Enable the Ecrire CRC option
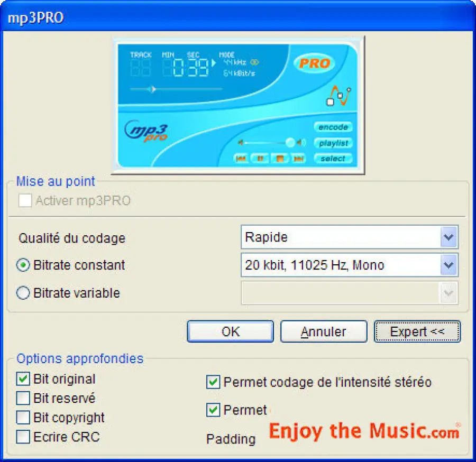Screen dimensions: 476x462 click(x=23, y=437)
